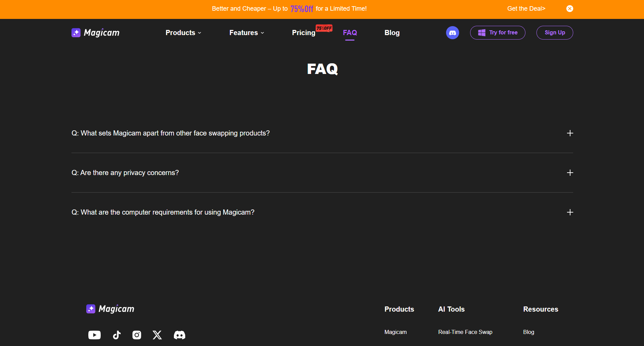The width and height of the screenshot is (644, 346).
Task: Open the Discord icon in header
Action: pos(452,33)
